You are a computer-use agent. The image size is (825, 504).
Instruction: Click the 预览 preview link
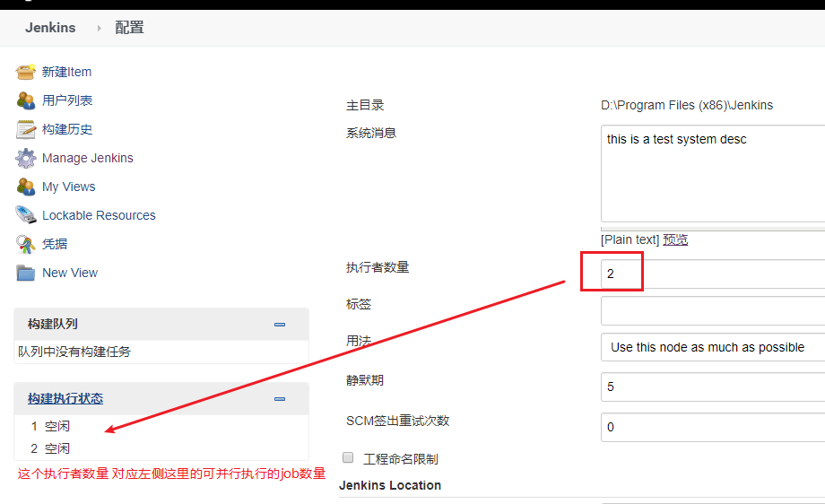675,240
